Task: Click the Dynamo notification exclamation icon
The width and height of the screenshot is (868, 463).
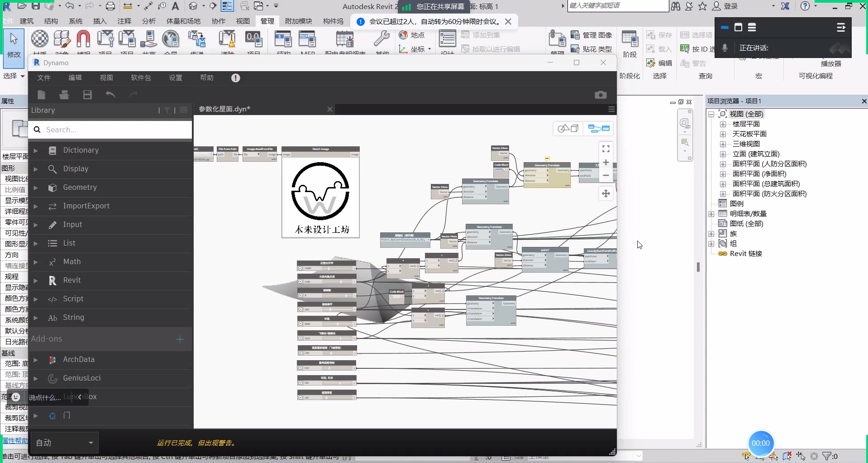Action: (235, 78)
